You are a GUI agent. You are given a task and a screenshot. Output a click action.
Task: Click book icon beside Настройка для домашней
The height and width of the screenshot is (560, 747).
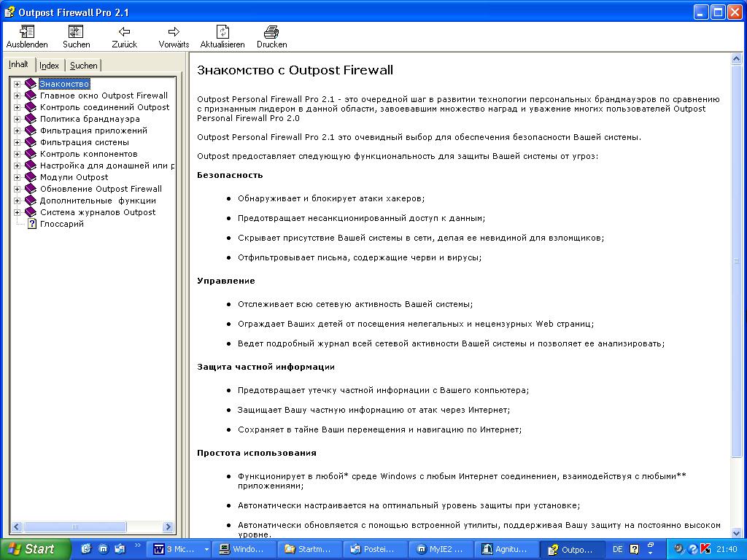(31, 166)
